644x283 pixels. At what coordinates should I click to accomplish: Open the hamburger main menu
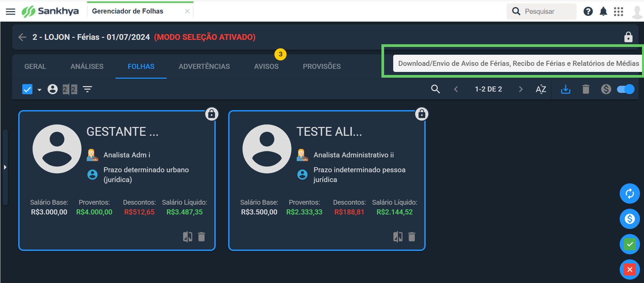coord(10,11)
